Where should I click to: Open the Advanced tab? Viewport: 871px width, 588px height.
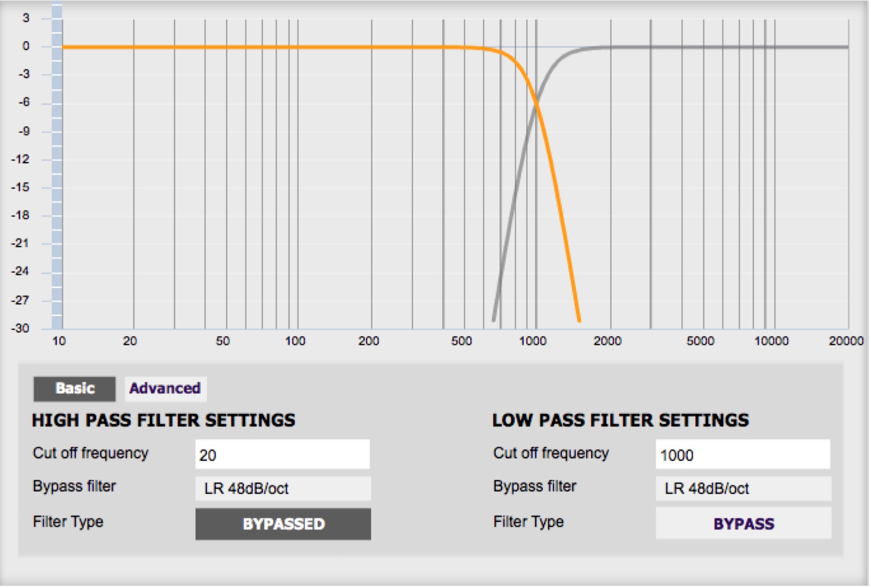(165, 388)
